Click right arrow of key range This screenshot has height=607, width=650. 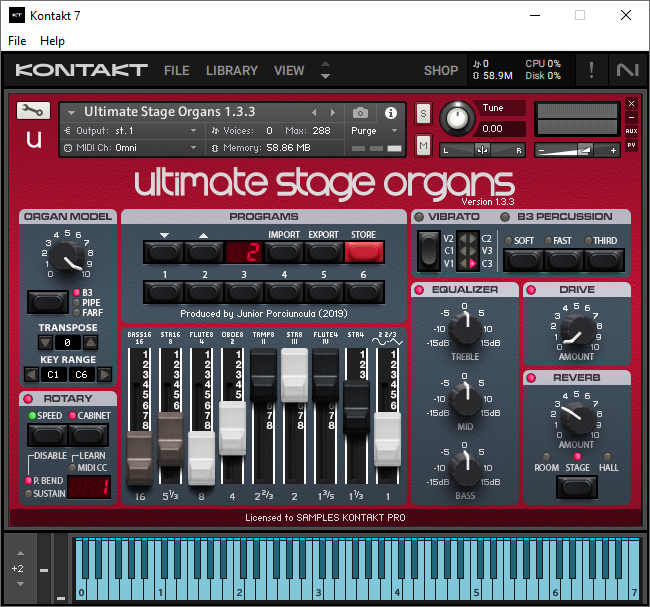pos(105,375)
